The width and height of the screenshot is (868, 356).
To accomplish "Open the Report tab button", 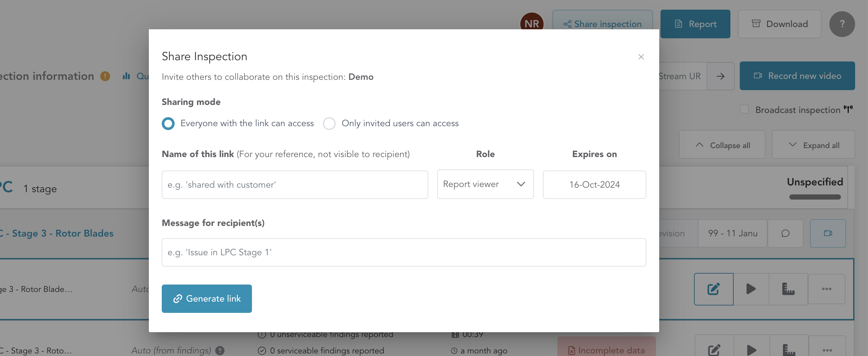I will coord(695,24).
